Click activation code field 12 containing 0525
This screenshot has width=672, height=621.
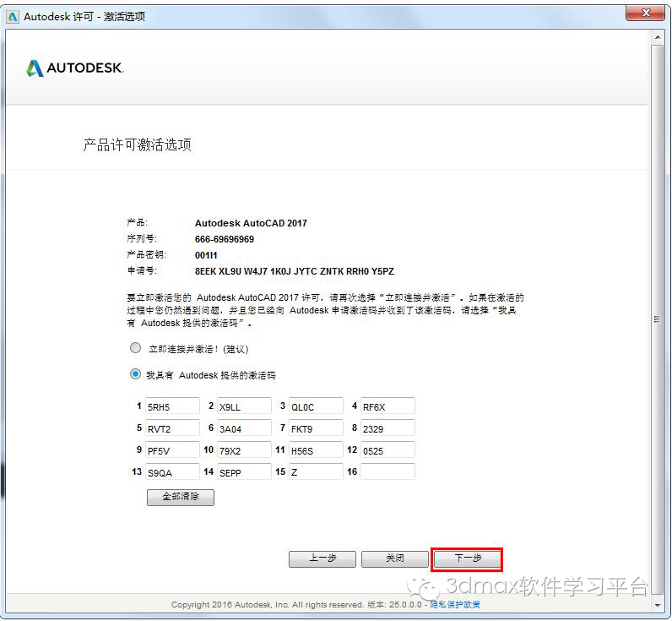pos(387,449)
